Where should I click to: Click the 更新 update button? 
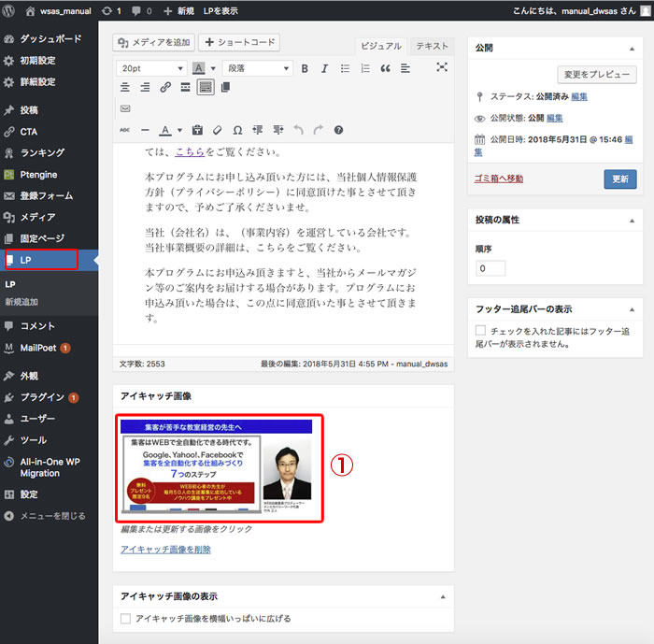(x=619, y=179)
